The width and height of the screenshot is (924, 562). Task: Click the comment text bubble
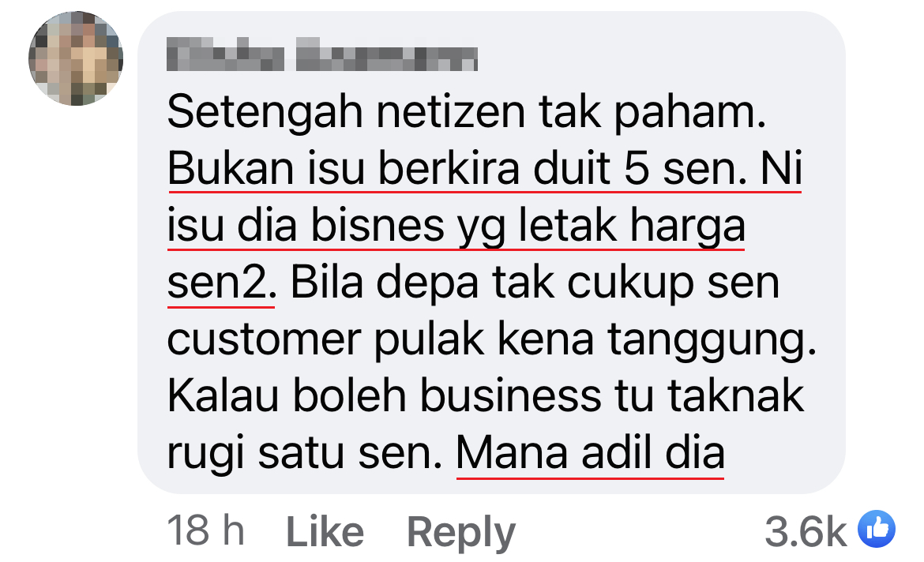click(491, 252)
